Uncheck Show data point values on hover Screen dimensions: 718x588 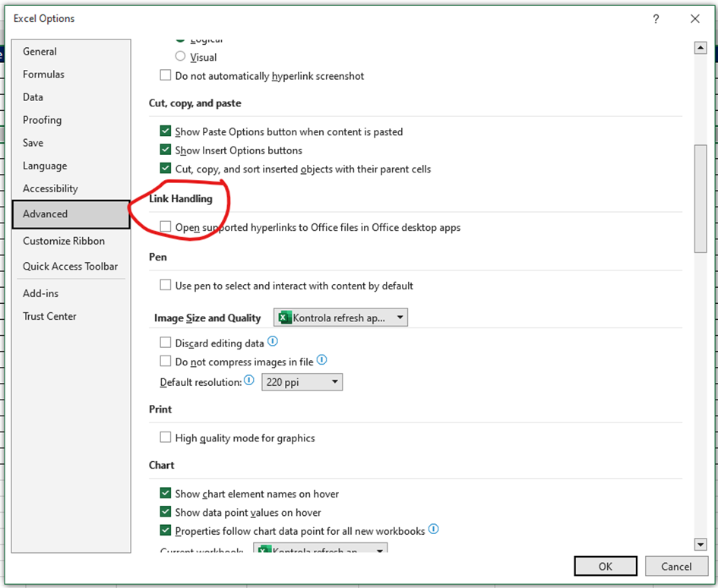(x=166, y=511)
